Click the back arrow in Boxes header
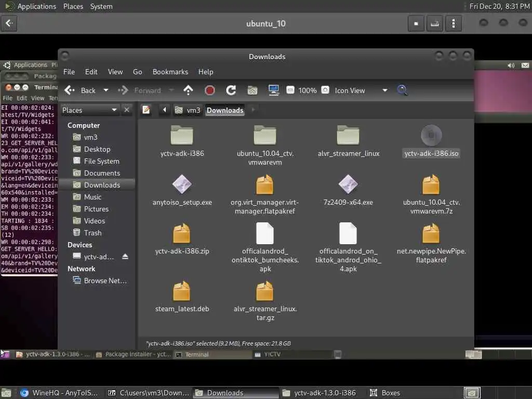Image resolution: width=532 pixels, height=399 pixels. click(9, 23)
